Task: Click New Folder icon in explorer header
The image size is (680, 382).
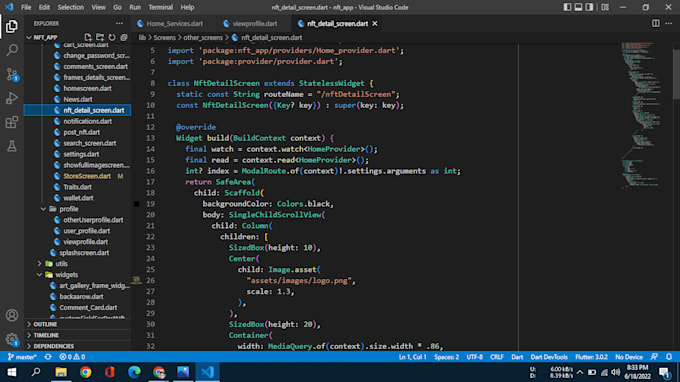Action: (100, 37)
